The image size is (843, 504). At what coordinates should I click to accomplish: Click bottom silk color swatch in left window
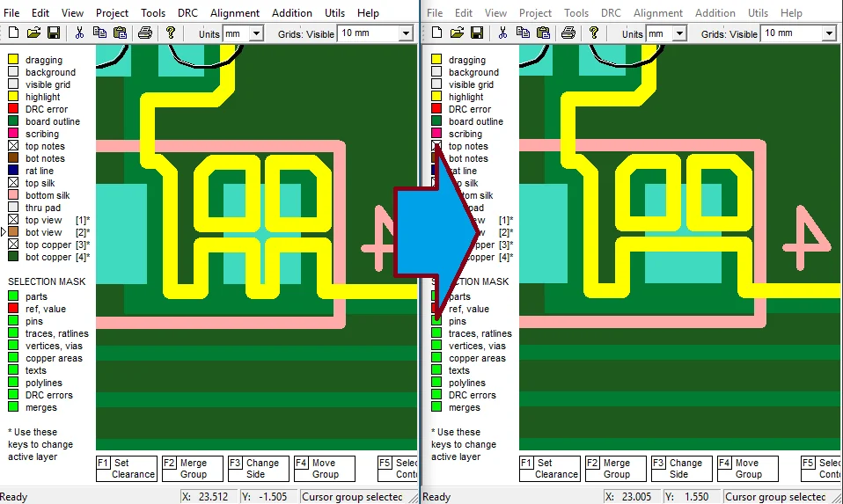(x=13, y=195)
